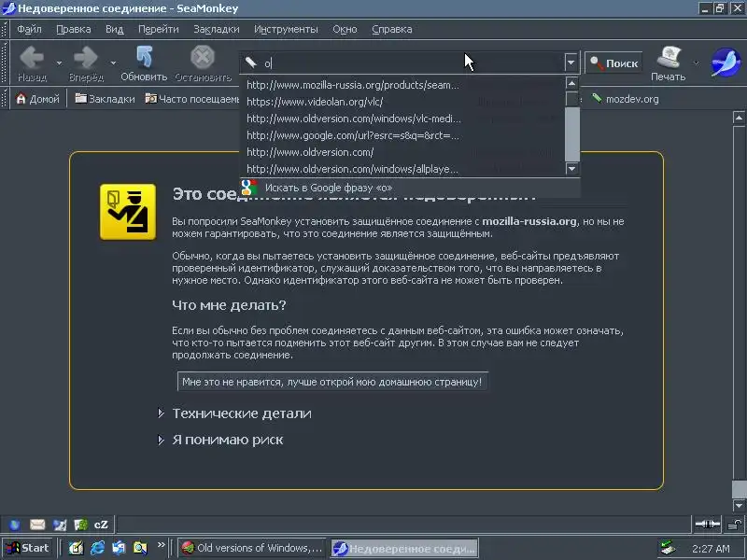Show hidden quick launch icons chevron

point(161,545)
